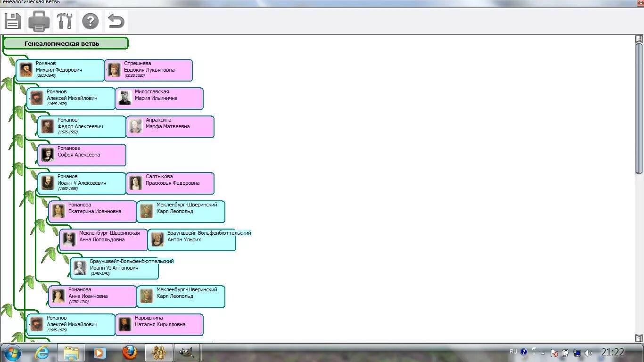644x362 pixels.
Task: Click portrait of Наталья Кирилловна
Action: 125,324
